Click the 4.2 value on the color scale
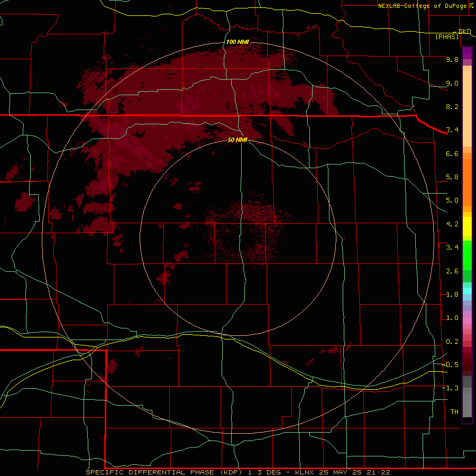The image size is (476, 476). coord(452,224)
